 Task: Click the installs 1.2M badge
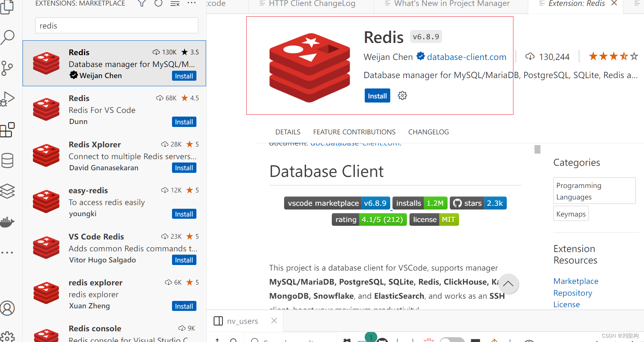pyautogui.click(x=420, y=203)
